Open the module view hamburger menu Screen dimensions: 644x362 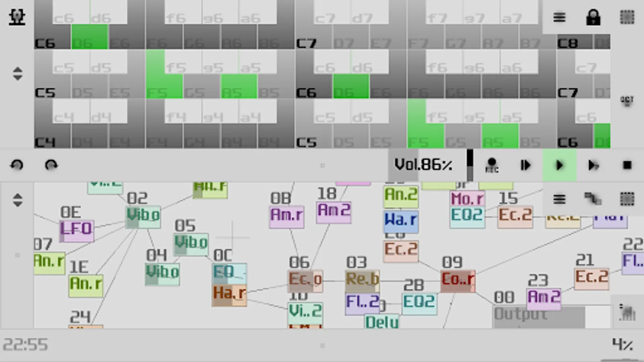[559, 199]
